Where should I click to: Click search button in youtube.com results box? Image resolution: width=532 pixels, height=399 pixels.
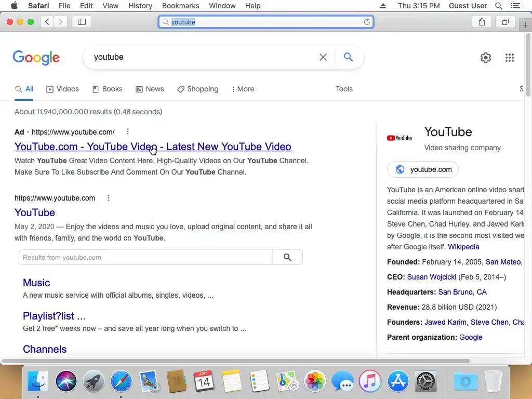(x=287, y=258)
